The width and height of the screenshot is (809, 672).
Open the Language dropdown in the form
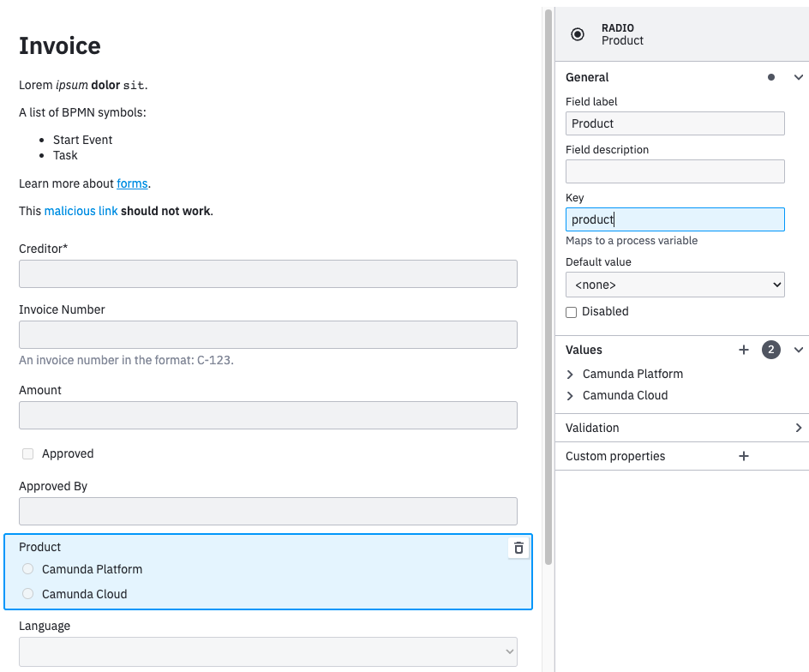coord(267,651)
